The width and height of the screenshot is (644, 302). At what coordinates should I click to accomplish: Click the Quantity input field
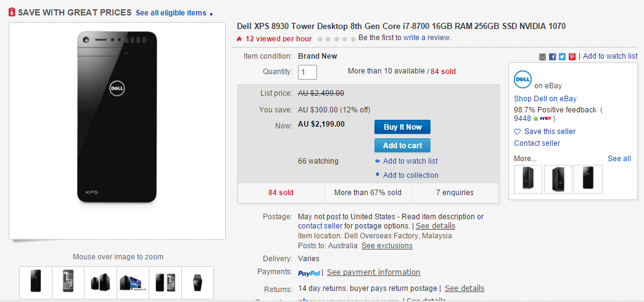(x=308, y=72)
